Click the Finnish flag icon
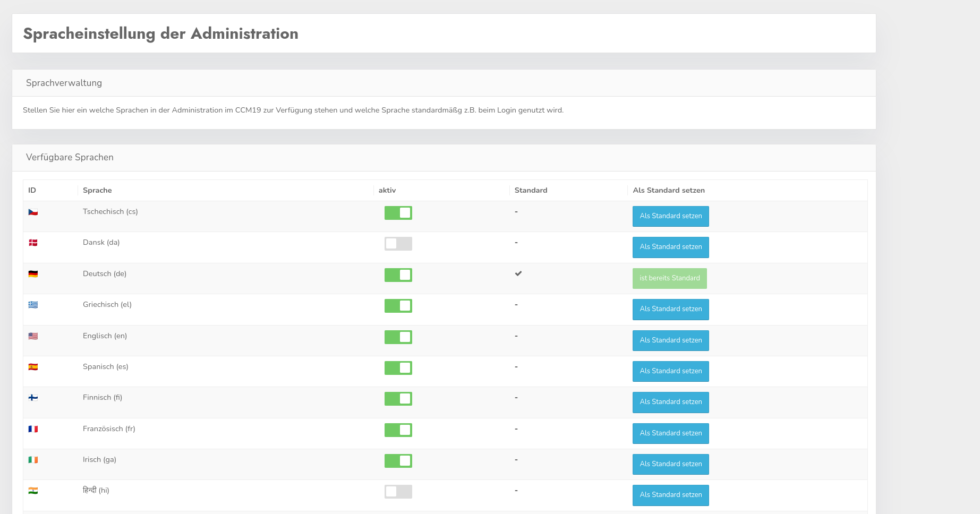980x514 pixels. [33, 398]
